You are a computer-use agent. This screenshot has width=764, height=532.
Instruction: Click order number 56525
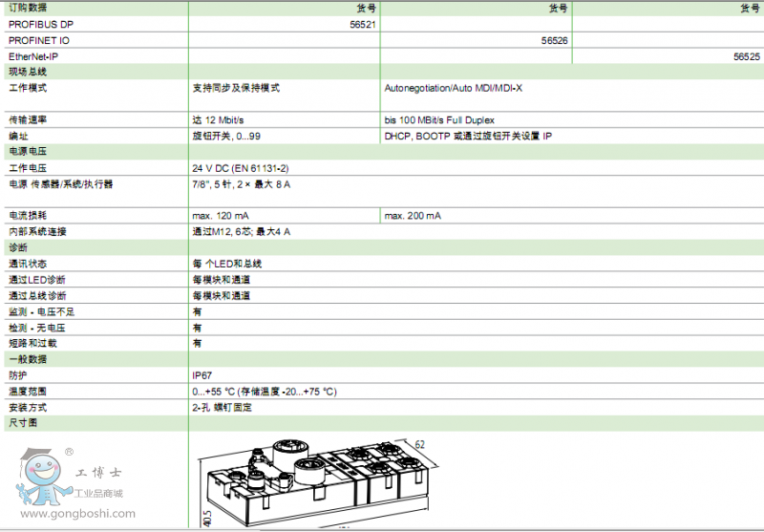(746, 56)
